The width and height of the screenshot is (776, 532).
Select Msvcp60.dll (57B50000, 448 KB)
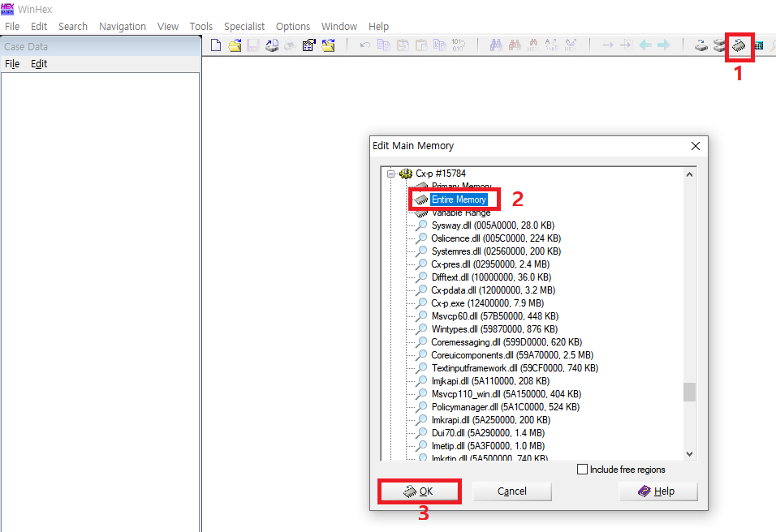point(495,316)
